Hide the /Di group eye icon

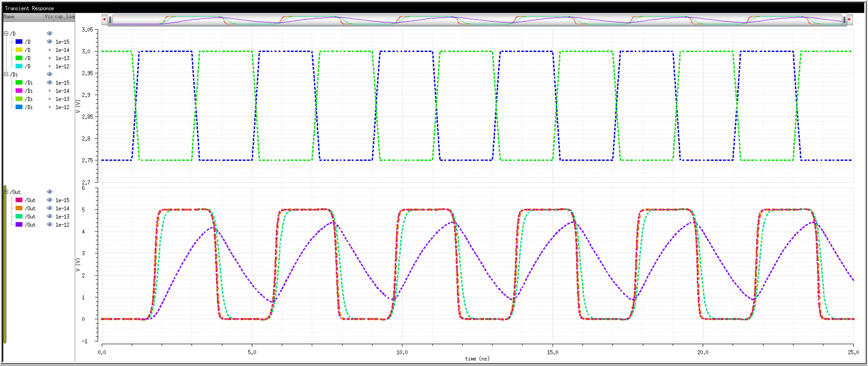click(x=50, y=74)
